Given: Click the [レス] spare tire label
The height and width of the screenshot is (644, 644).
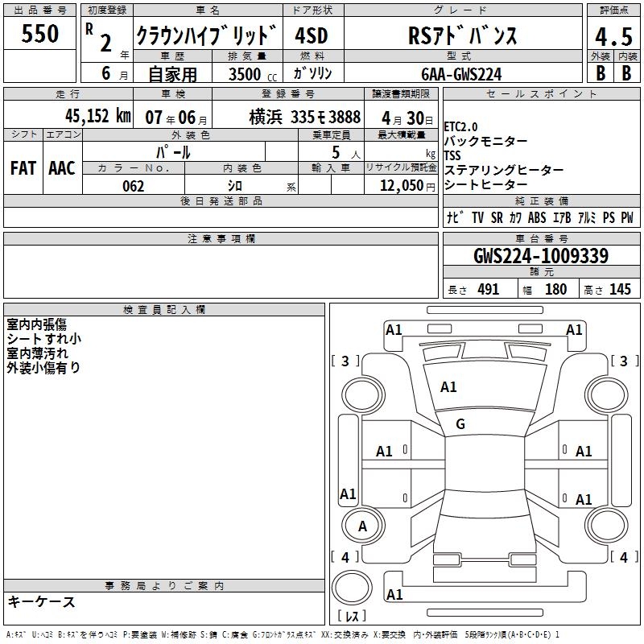Looking at the screenshot, I should click(x=352, y=615).
